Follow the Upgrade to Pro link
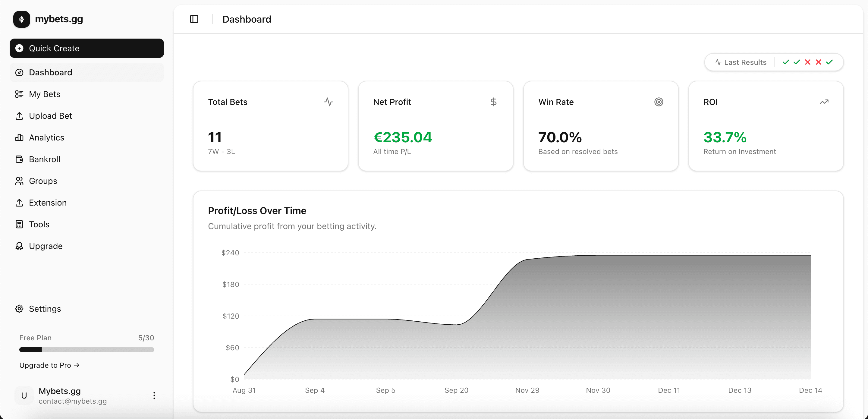Viewport: 868px width, 419px height. pyautogui.click(x=49, y=365)
